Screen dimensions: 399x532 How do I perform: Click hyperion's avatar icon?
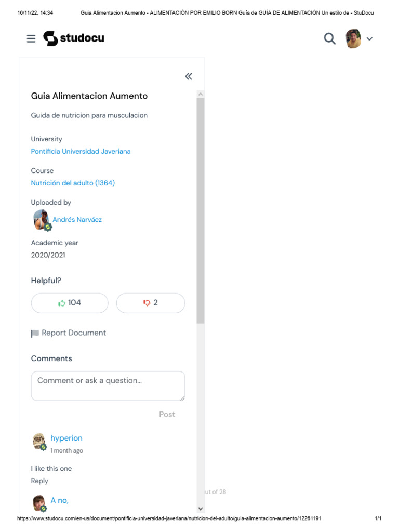tap(39, 442)
